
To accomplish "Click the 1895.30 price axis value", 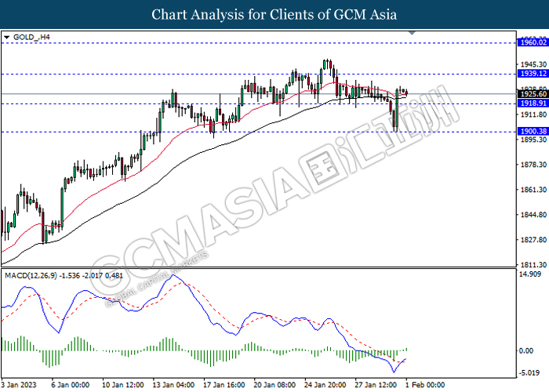I will point(533,140).
